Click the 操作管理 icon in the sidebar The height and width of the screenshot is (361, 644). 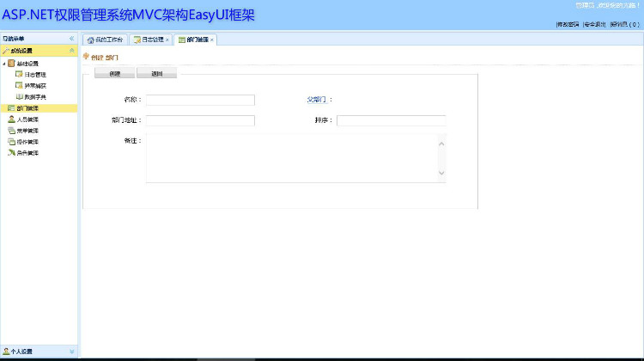[11, 142]
